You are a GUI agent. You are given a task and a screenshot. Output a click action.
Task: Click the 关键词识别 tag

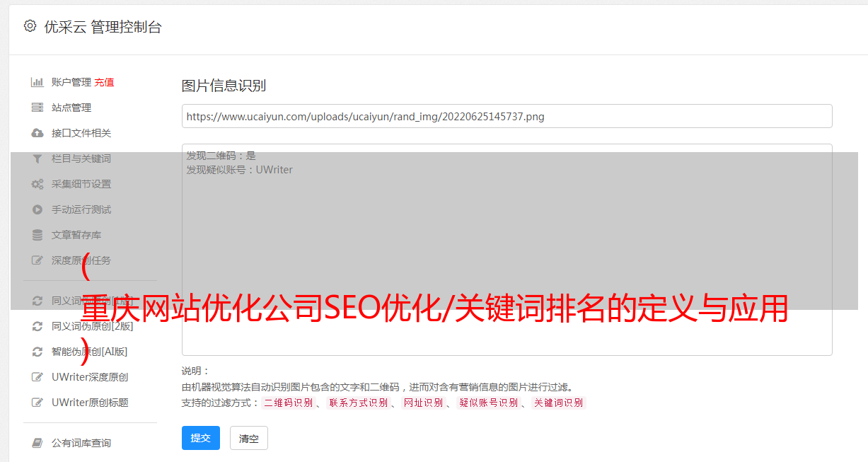[558, 403]
